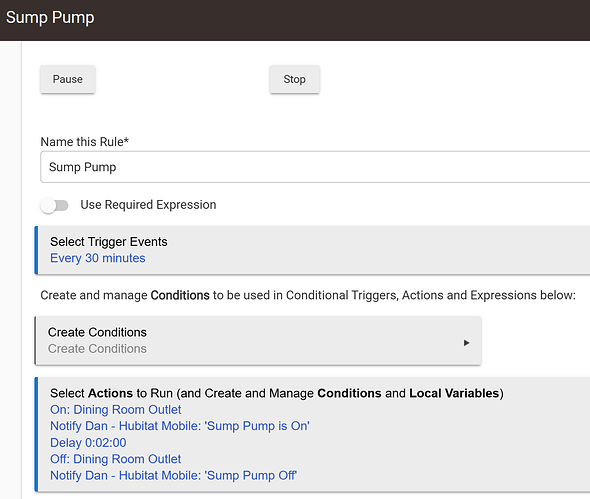Click the grey Create Conditions placeholder text
The width and height of the screenshot is (590, 499).
click(x=97, y=349)
